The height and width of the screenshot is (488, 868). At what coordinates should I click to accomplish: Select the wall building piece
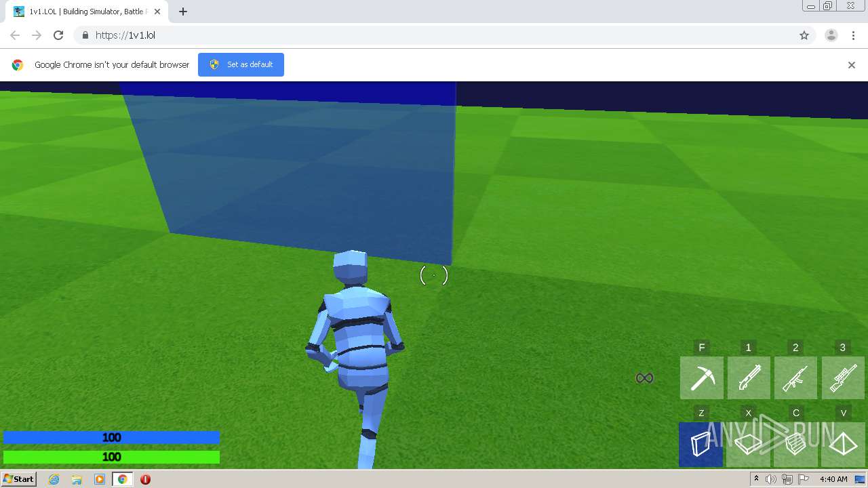[x=701, y=445]
